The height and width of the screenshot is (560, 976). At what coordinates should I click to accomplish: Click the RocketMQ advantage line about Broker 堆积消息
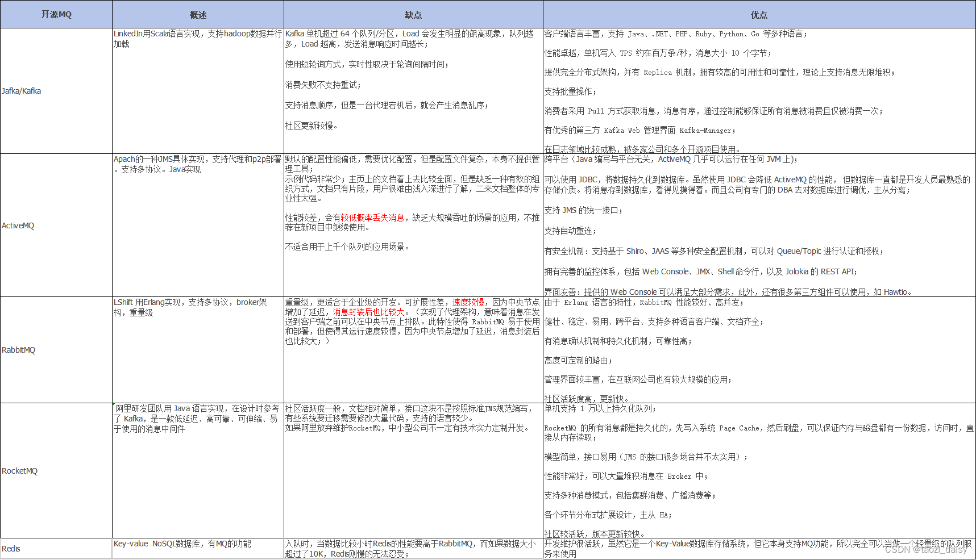[x=626, y=476]
